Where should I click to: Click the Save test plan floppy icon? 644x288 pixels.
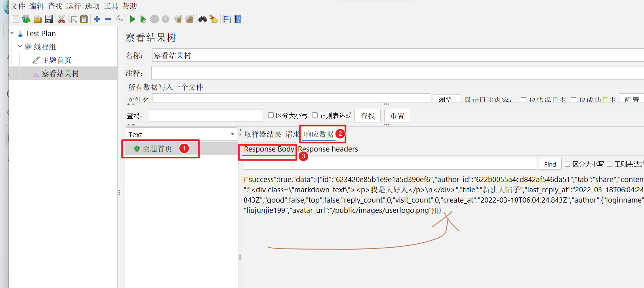coord(49,19)
